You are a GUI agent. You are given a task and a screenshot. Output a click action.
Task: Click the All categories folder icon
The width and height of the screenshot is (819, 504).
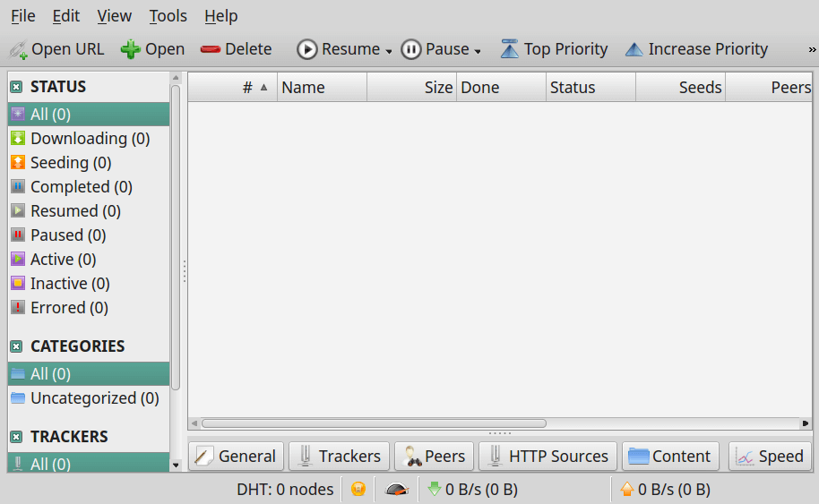click(x=18, y=373)
